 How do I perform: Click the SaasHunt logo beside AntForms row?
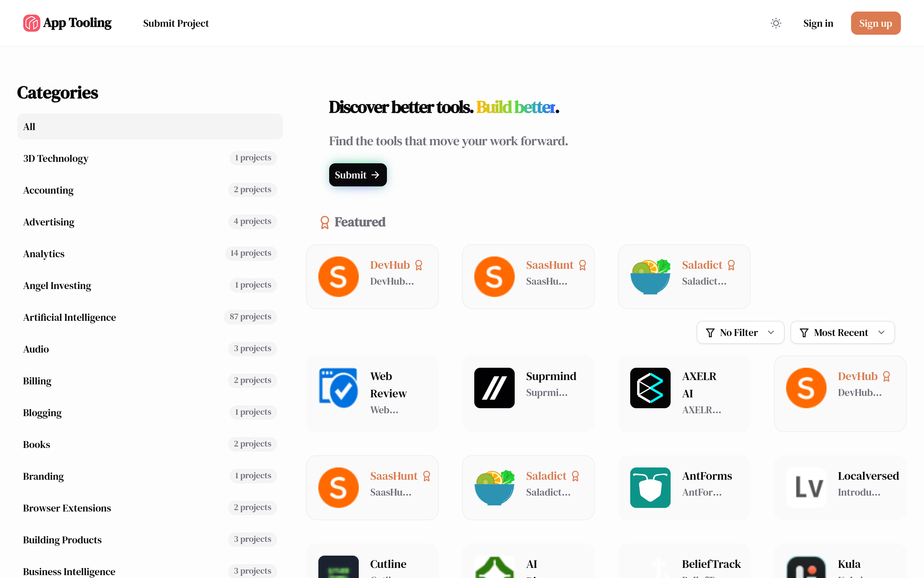pyautogui.click(x=338, y=487)
